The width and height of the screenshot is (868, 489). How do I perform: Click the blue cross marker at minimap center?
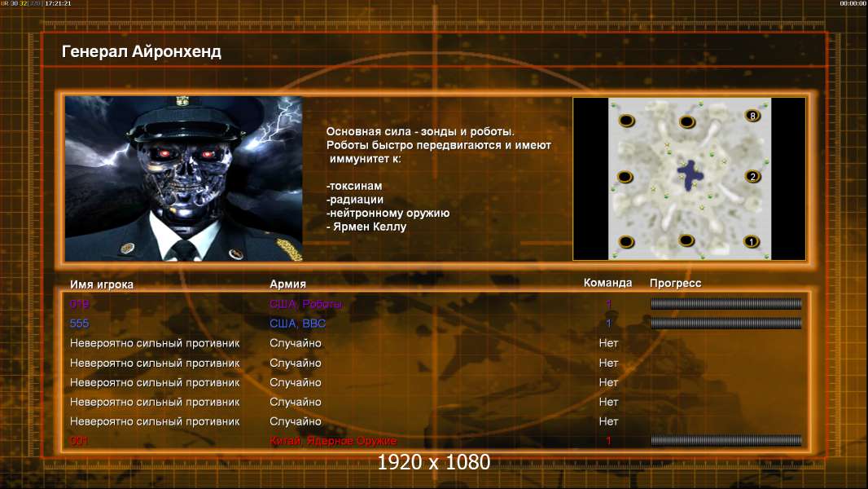(x=690, y=175)
